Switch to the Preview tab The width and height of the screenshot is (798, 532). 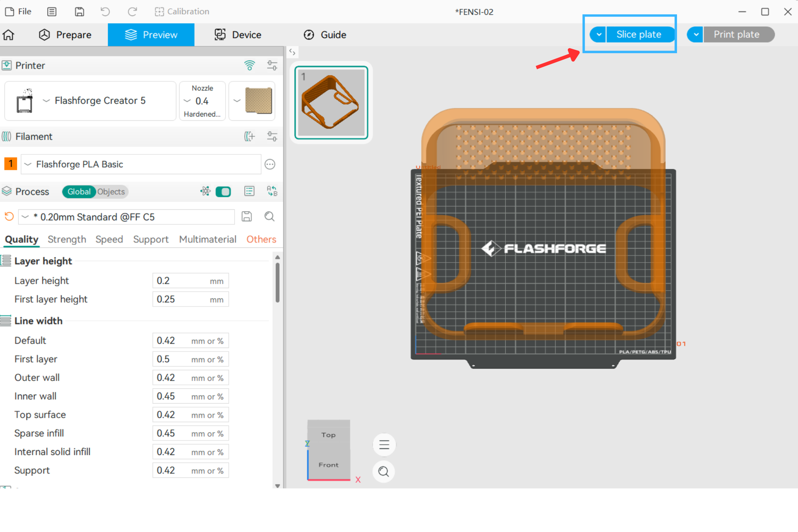pos(151,35)
